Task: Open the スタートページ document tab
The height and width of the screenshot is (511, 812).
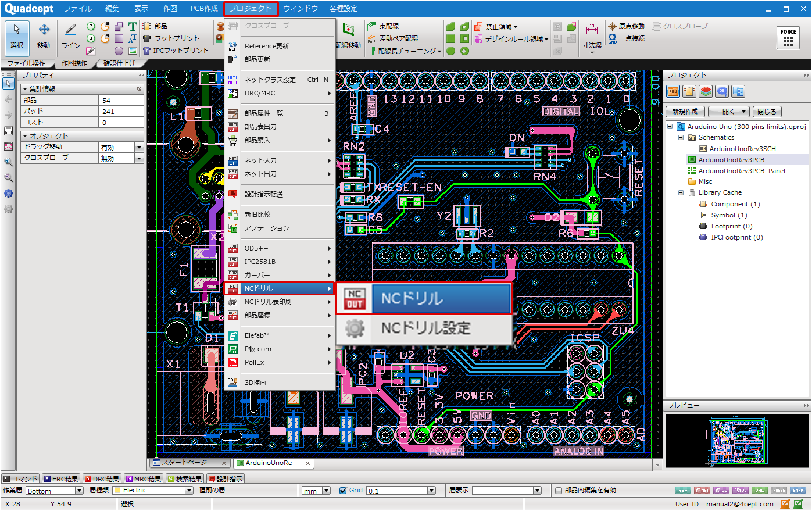Action: pyautogui.click(x=189, y=463)
